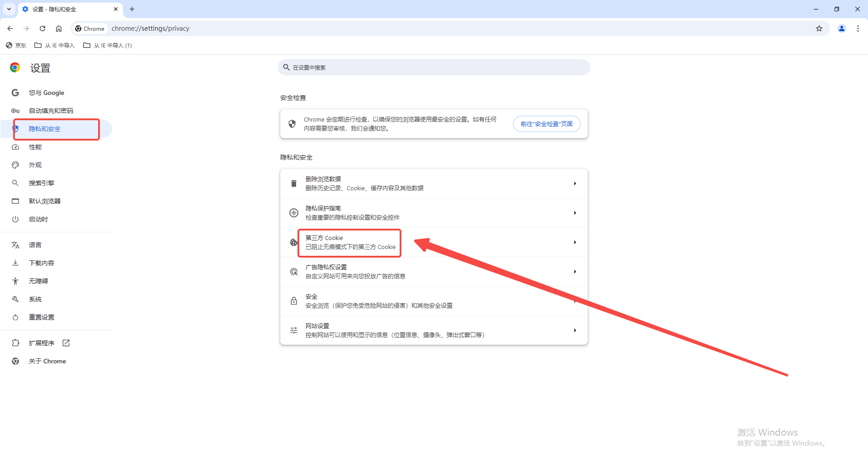Open a new tab with plus button
This screenshot has height=470, width=868.
[x=132, y=9]
